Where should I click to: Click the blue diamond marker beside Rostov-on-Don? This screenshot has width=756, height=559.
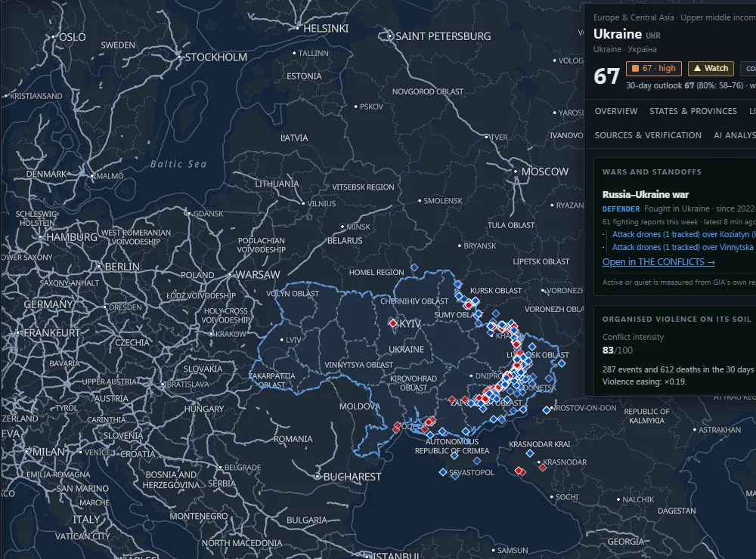click(x=547, y=410)
